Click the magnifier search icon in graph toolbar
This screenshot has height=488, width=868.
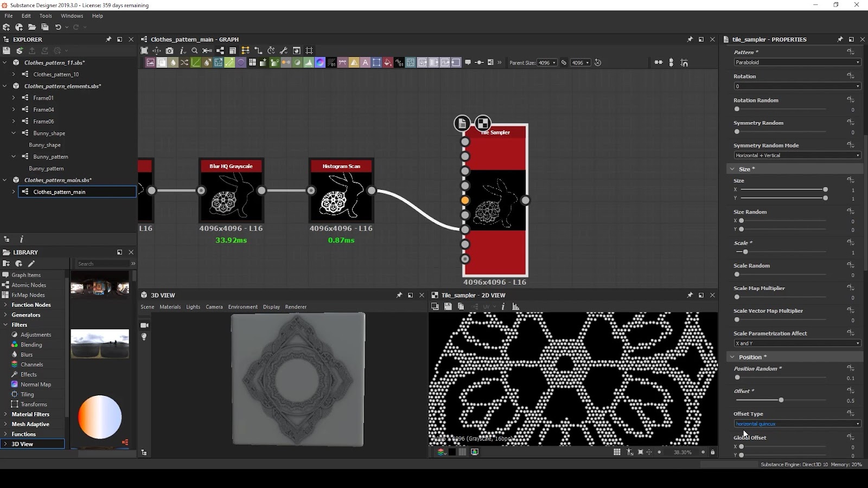pos(194,50)
